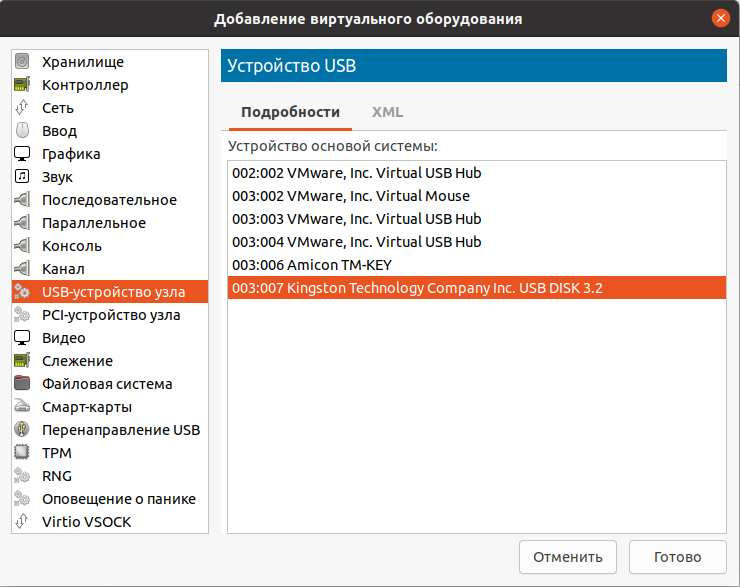Click the Последовательное serial port icon
The height and width of the screenshot is (587, 740).
tap(22, 200)
